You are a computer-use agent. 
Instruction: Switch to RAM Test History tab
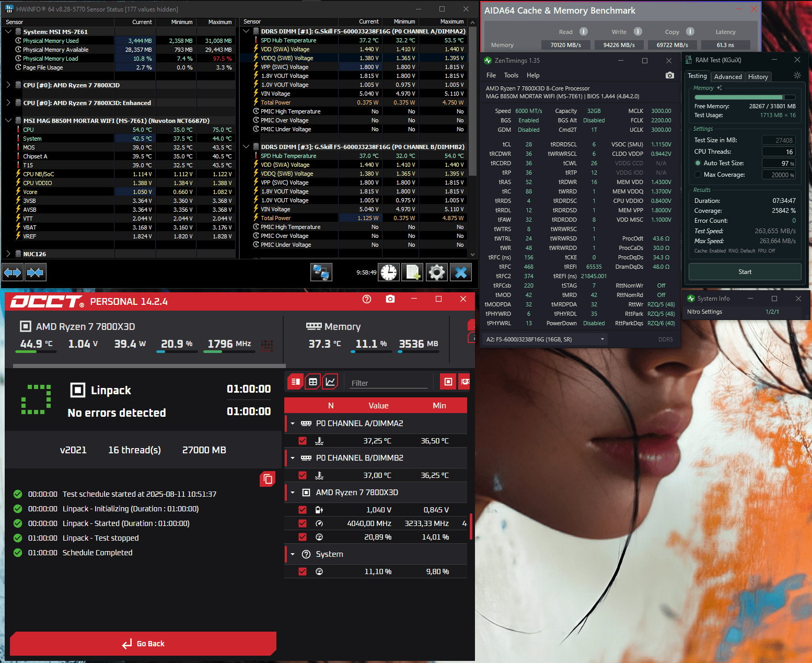(x=758, y=77)
